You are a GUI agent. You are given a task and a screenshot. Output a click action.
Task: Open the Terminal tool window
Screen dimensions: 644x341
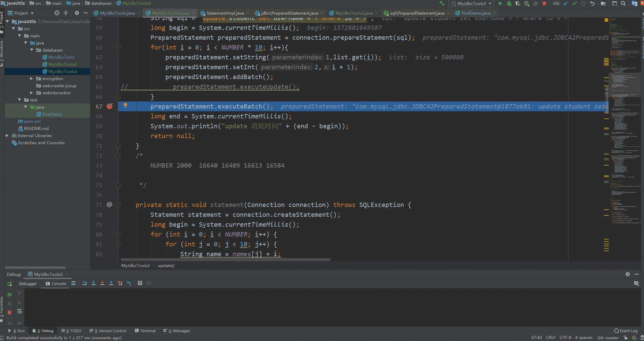click(145, 330)
